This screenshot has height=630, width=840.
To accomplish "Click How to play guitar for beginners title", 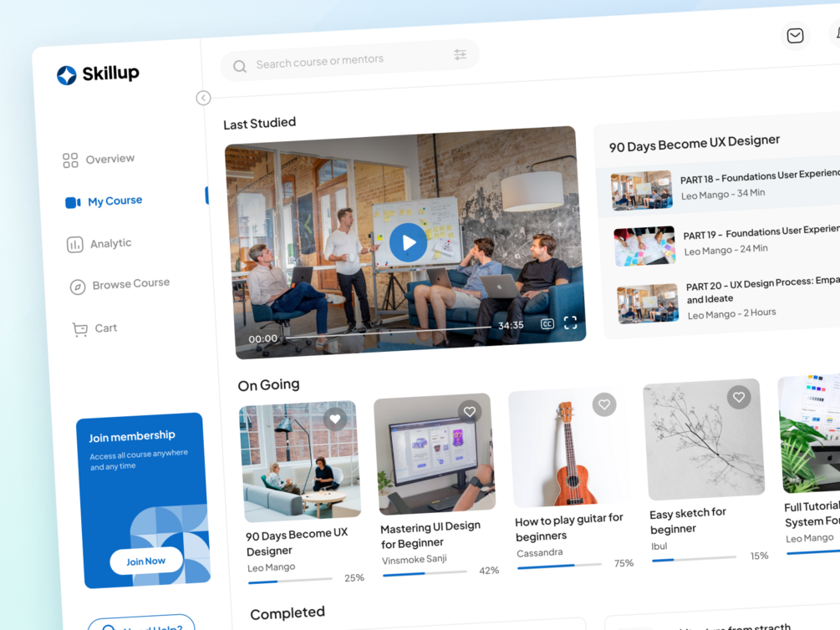I will point(569,527).
